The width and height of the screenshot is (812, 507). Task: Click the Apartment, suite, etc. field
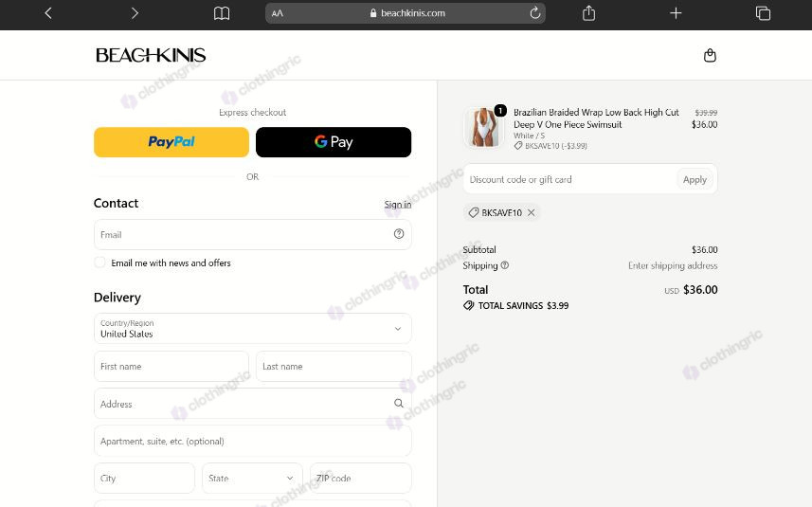[253, 442]
